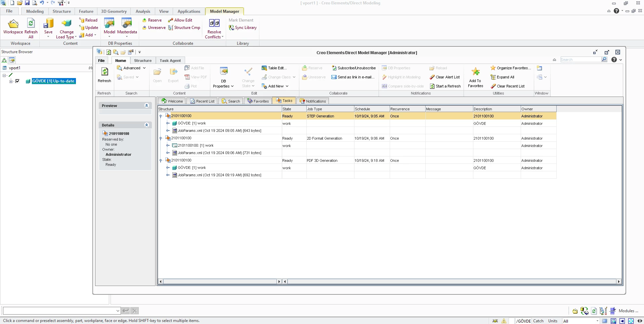
Task: Collapse root node under vport1
Action: point(4,75)
